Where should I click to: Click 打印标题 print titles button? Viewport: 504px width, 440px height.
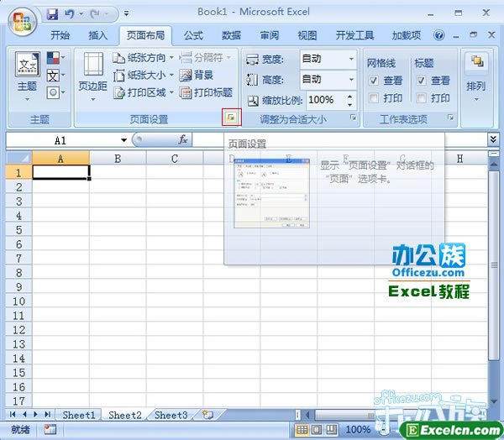click(x=206, y=93)
